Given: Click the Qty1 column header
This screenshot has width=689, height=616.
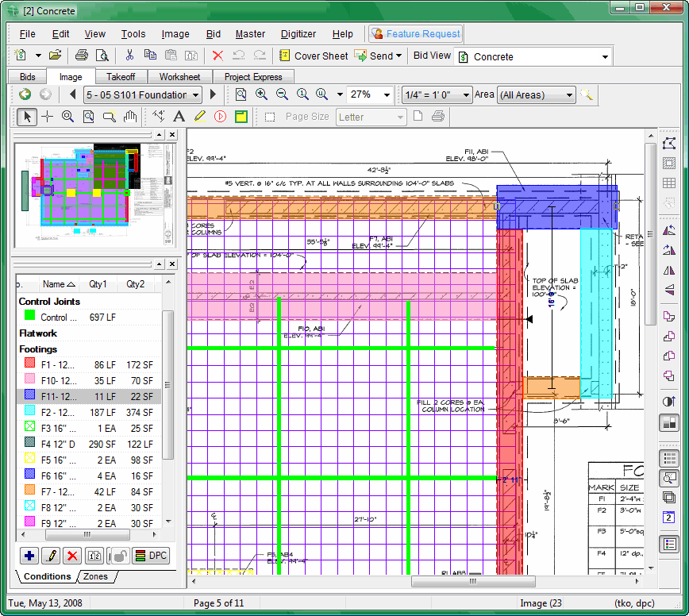Looking at the screenshot, I should click(98, 284).
